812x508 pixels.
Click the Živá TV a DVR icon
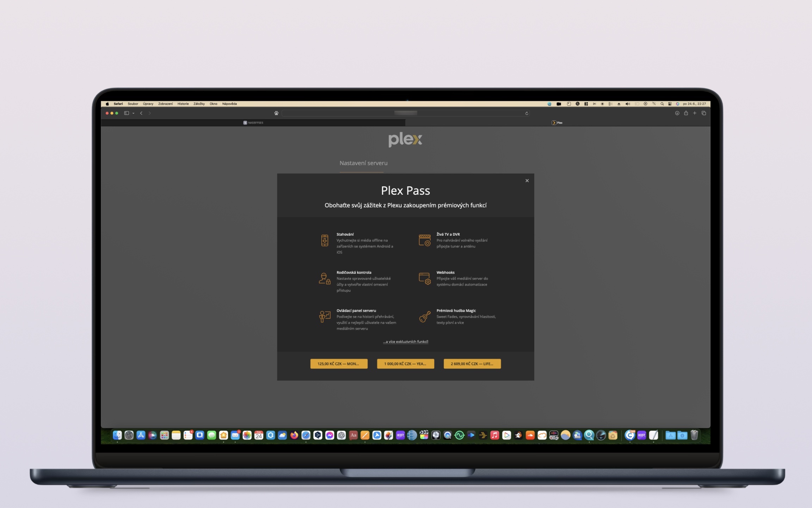tap(424, 240)
